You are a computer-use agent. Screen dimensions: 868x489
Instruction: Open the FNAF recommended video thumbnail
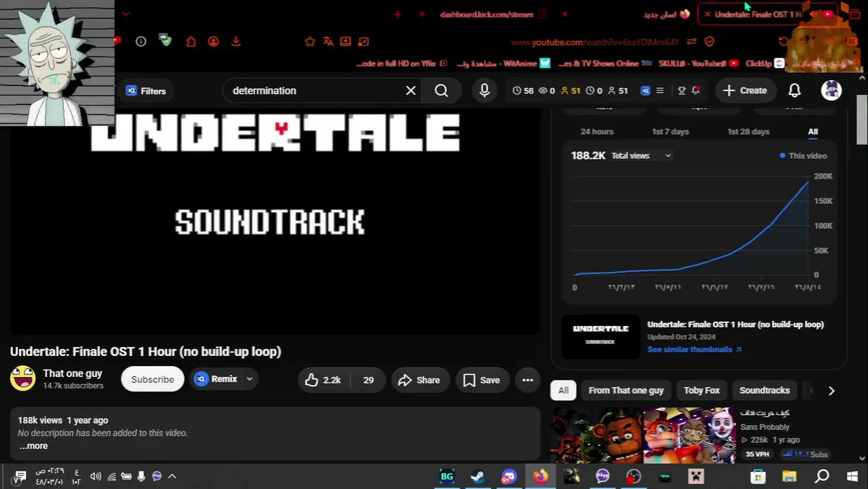643,435
